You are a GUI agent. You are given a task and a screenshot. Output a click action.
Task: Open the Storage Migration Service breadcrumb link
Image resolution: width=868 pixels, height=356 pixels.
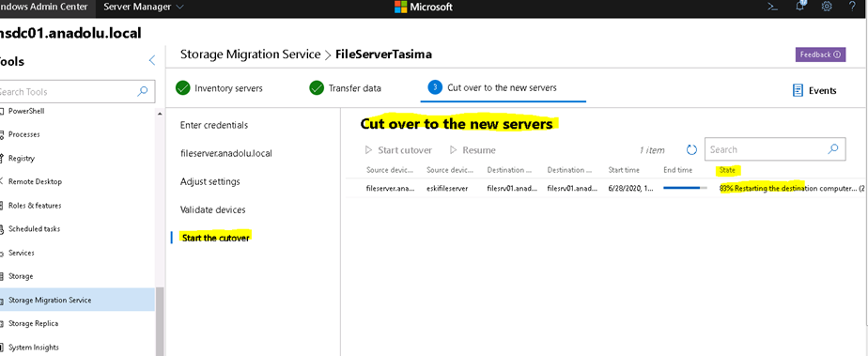click(251, 54)
